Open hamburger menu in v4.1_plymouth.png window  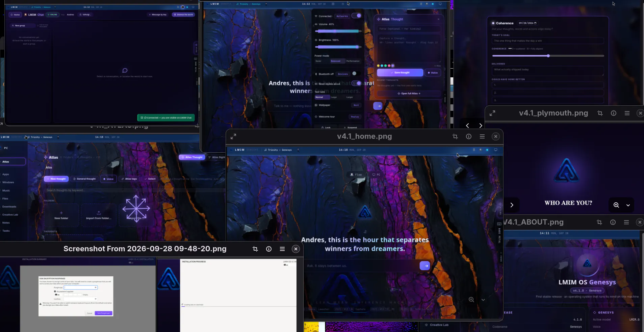[x=627, y=113]
